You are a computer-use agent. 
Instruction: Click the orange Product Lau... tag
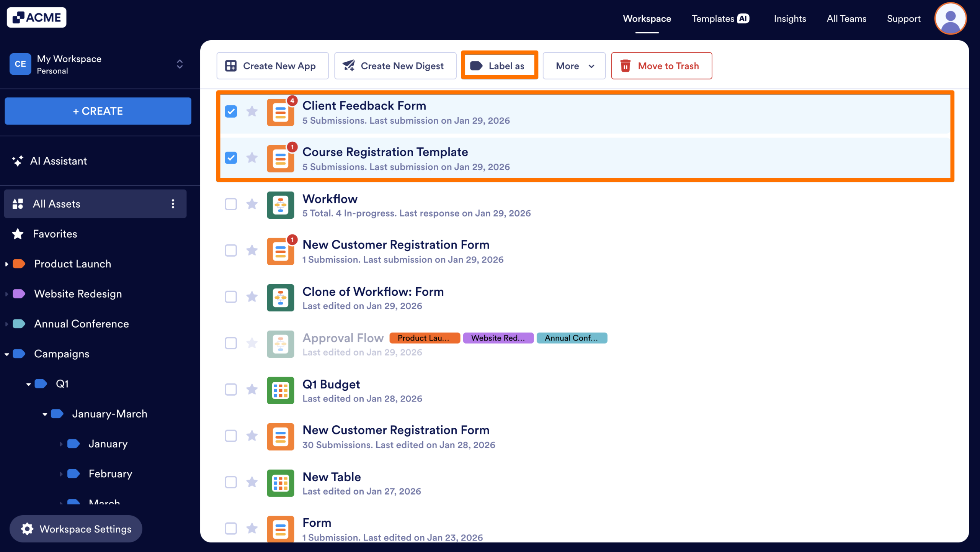425,338
